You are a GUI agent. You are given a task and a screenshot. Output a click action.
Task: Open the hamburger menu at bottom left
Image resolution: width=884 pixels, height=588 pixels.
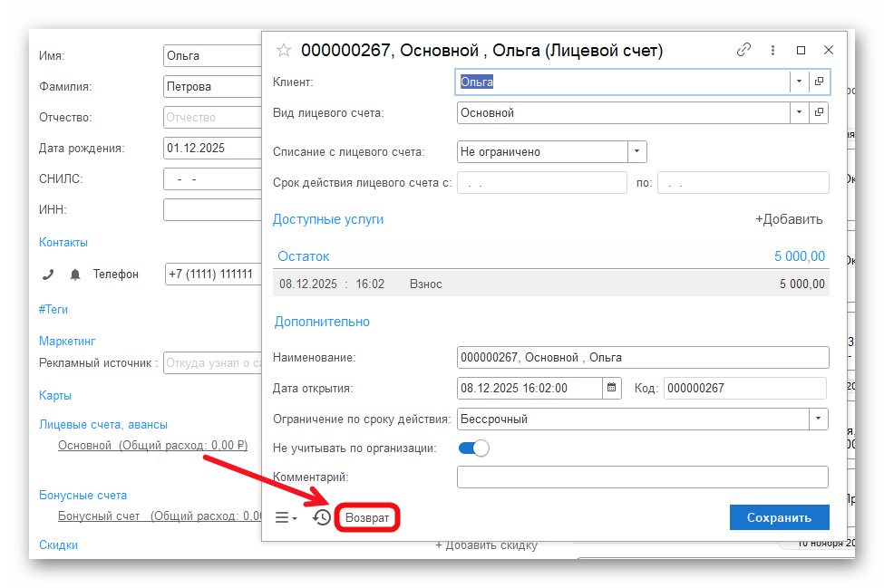tap(286, 517)
